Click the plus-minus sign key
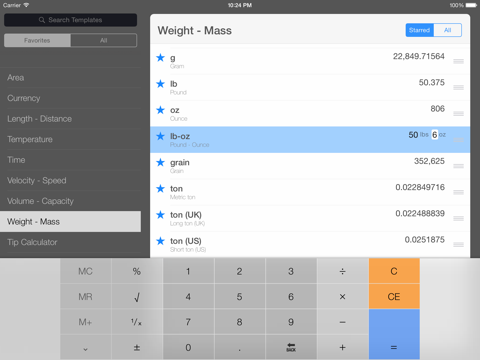480x360 pixels. coord(137,347)
